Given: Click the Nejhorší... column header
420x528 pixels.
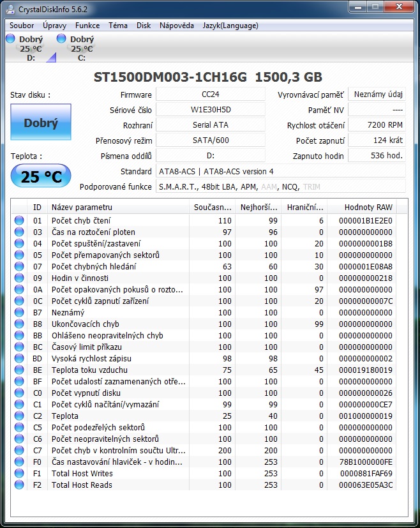Looking at the screenshot, I should (259, 207).
